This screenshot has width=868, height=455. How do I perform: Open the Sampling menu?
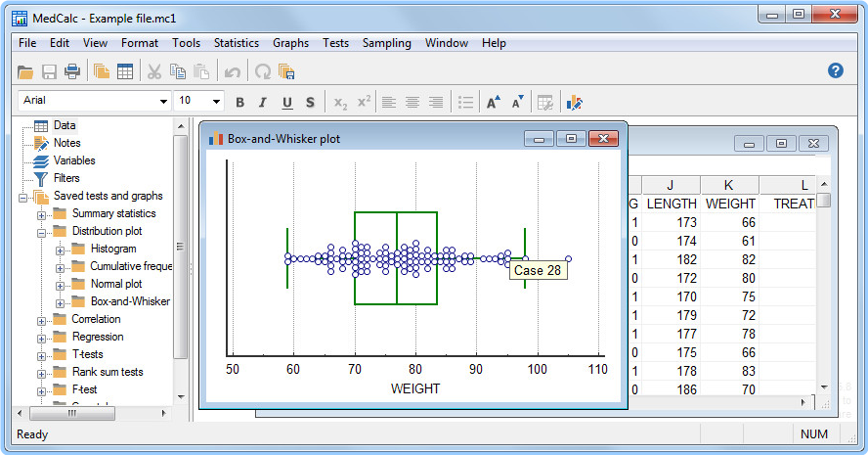tap(386, 43)
